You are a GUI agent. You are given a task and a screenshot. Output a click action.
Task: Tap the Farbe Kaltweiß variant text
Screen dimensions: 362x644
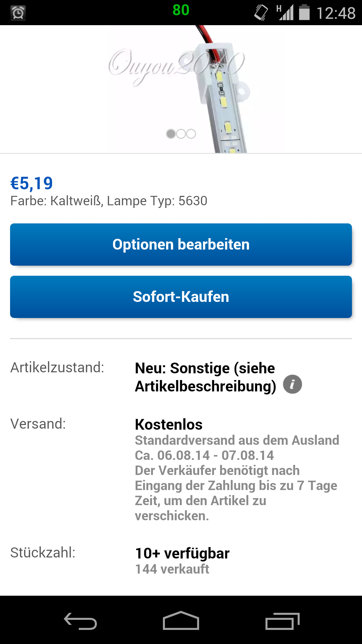109,201
